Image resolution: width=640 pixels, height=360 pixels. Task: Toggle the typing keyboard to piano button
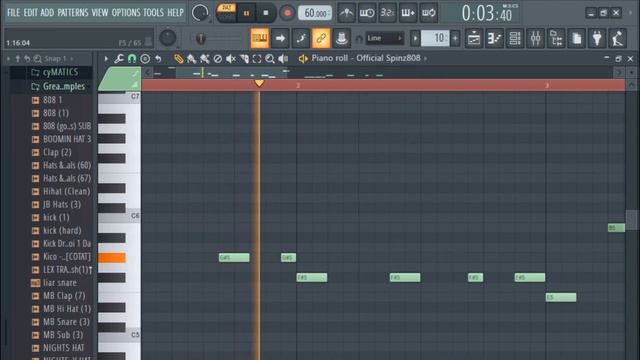[x=260, y=38]
